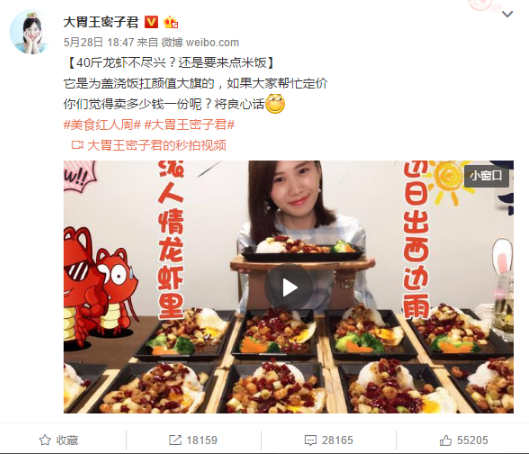529x454 pixels.
Task: Open the #大胃王密子君# hashtag
Action: coord(189,125)
